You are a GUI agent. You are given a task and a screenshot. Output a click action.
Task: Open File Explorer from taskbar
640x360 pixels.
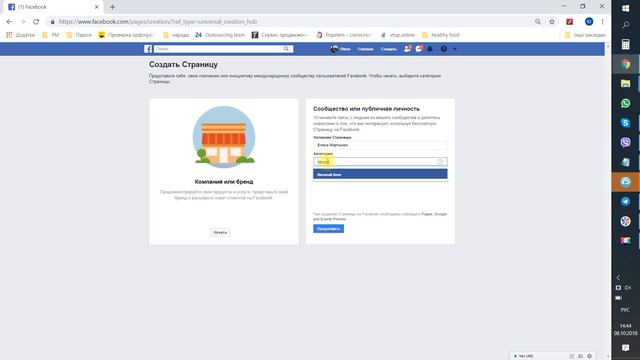click(x=625, y=84)
